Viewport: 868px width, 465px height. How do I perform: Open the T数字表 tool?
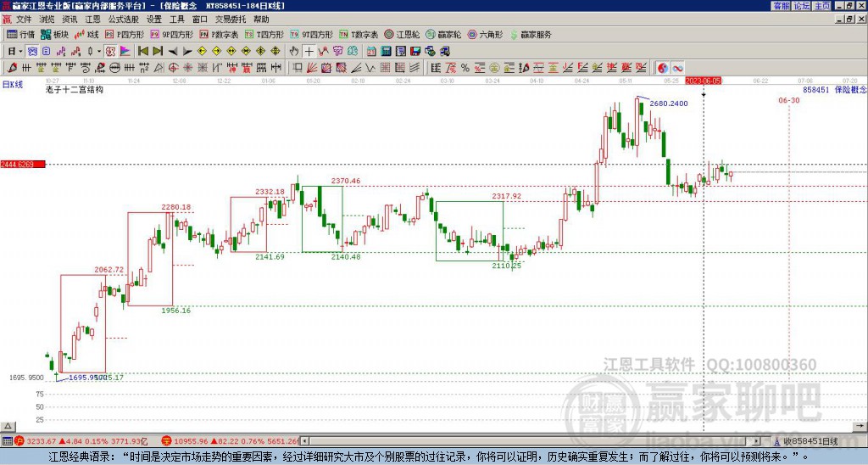point(359,34)
